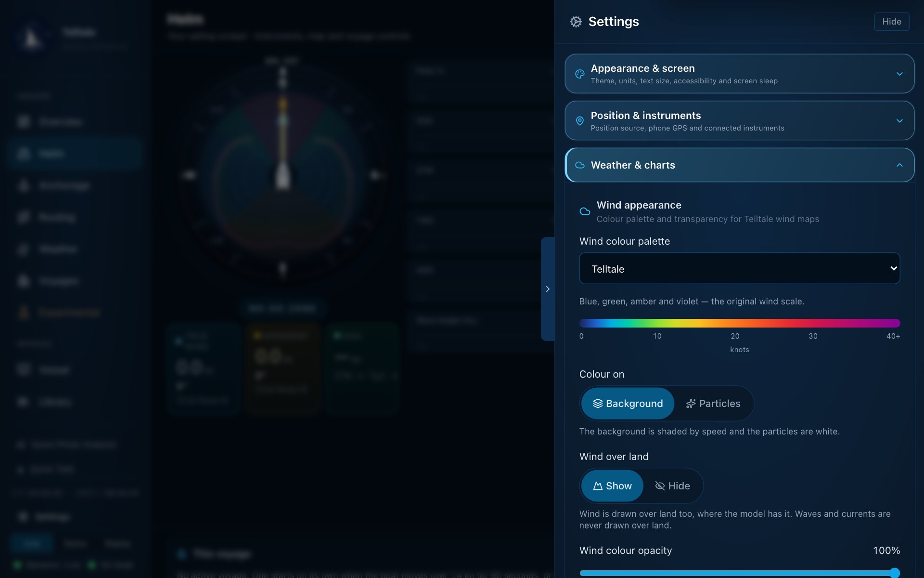Select Particles for Colour on

pos(713,404)
